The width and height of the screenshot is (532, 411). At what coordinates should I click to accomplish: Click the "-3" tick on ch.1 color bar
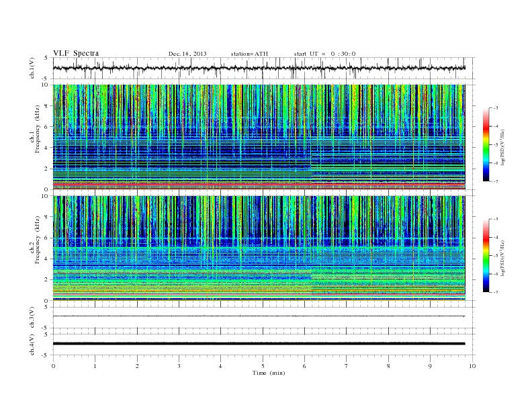click(496, 108)
